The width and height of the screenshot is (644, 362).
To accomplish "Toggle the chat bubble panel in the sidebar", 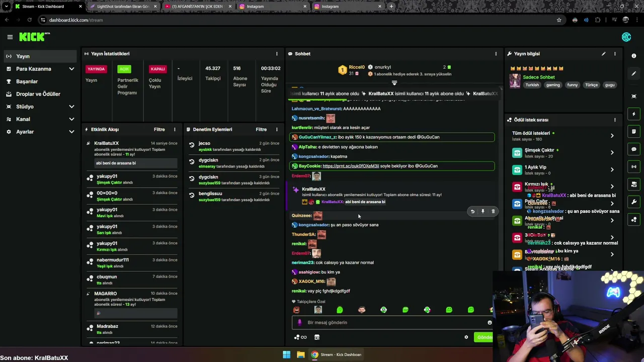I will point(634,149).
